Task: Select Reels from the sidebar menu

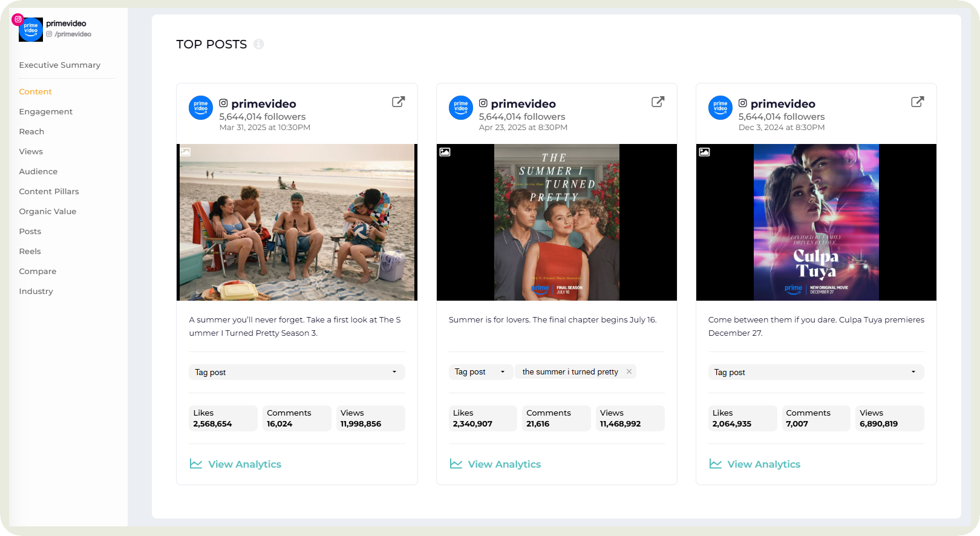Action: coord(30,251)
